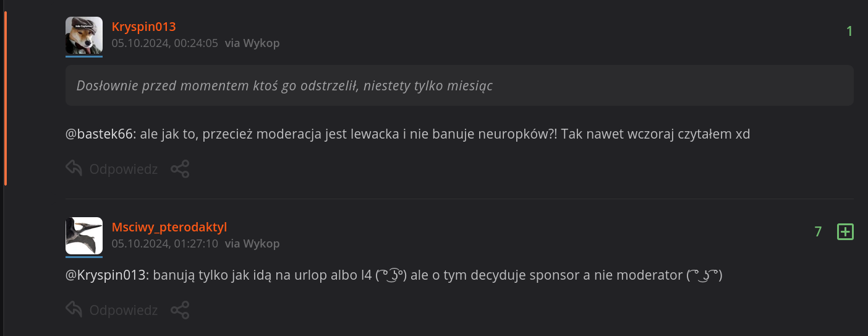This screenshot has height=336, width=868.
Task: Click the vote count 7 on Msciwy_pterodaktyl's comment
Action: coord(818,232)
